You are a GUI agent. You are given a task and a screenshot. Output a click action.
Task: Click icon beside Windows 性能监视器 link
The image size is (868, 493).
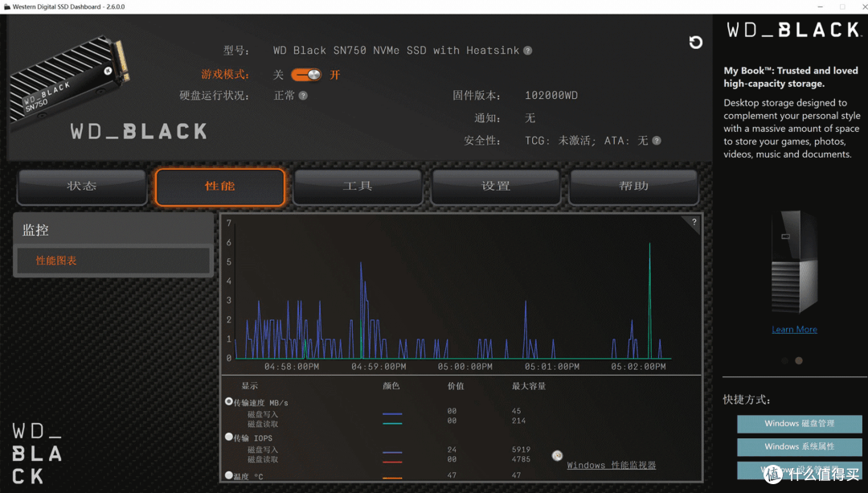[557, 456]
